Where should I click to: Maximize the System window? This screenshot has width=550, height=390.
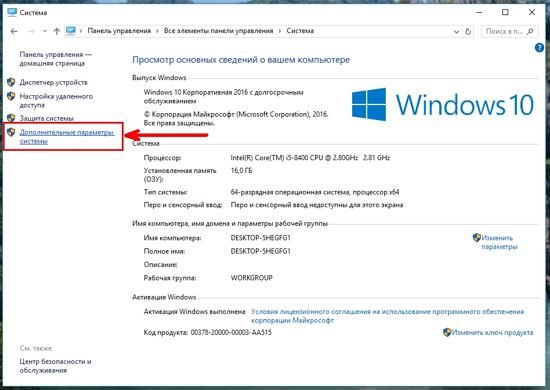pos(505,12)
